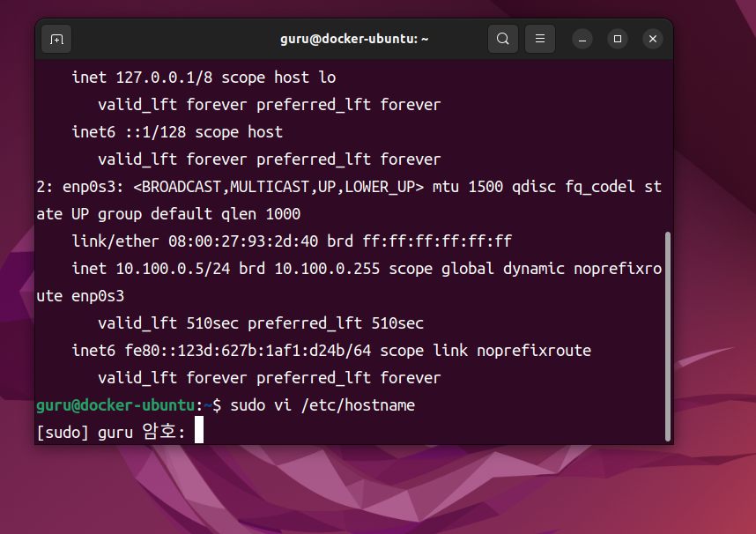Click the text 'ate UP group default qlen 1000'
This screenshot has width=756, height=534.
168,214
